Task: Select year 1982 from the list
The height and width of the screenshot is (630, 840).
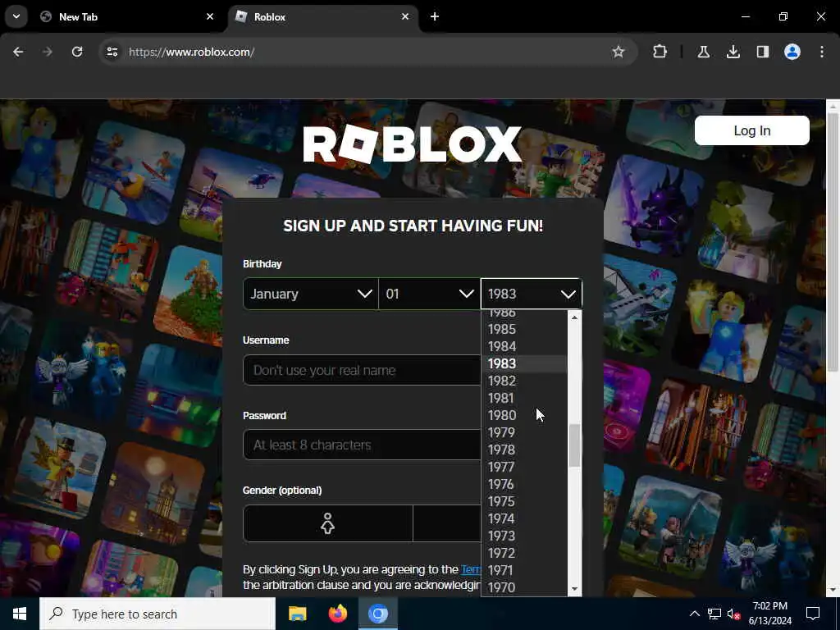Action: tap(524, 381)
